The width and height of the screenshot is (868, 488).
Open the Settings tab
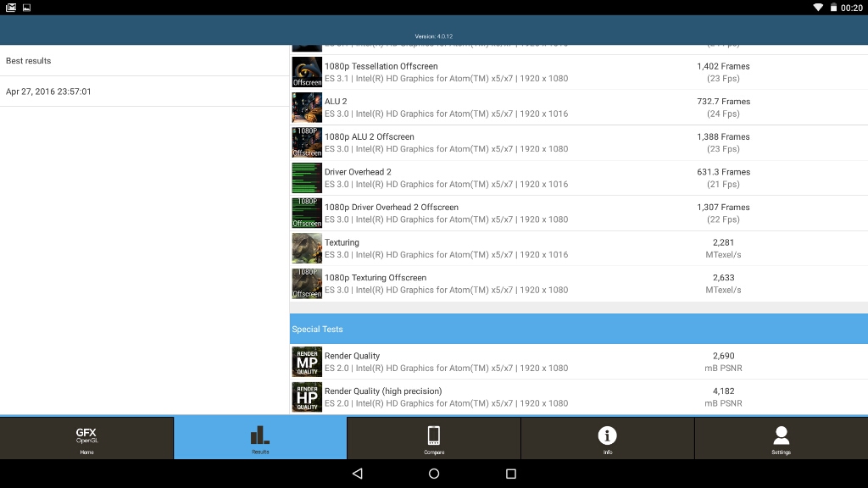[781, 438]
